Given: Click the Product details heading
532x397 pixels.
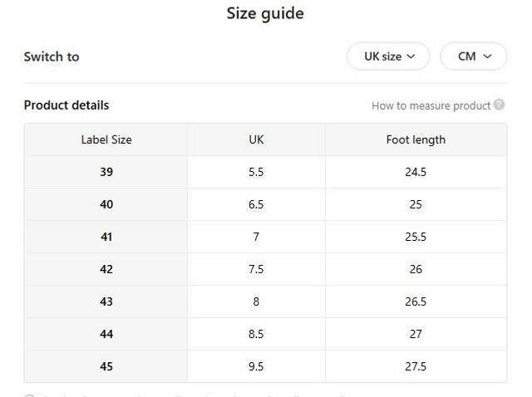Looking at the screenshot, I should 66,105.
